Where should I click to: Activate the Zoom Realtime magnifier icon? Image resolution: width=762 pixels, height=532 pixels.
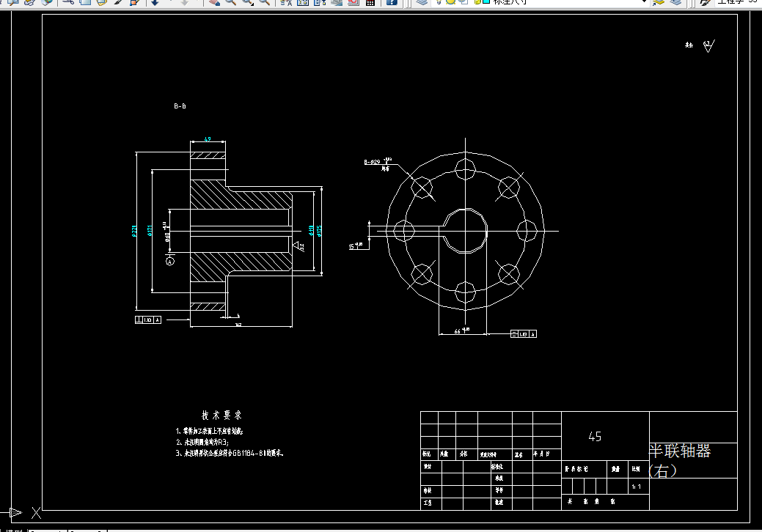point(231,2)
